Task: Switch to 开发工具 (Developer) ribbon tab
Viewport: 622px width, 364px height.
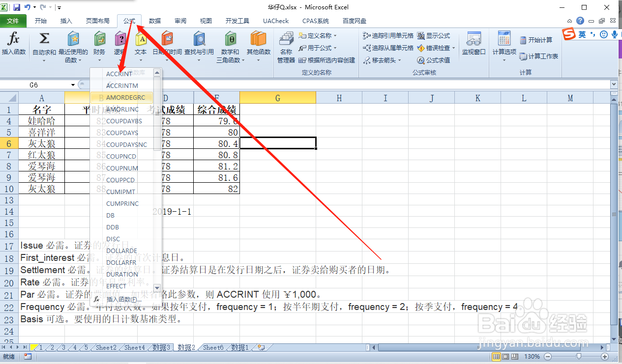Action: click(237, 21)
